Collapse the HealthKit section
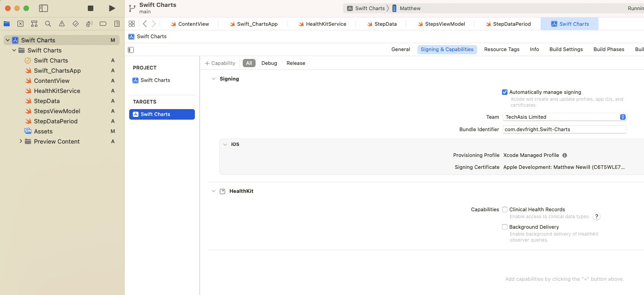The image size is (644, 295). click(213, 191)
